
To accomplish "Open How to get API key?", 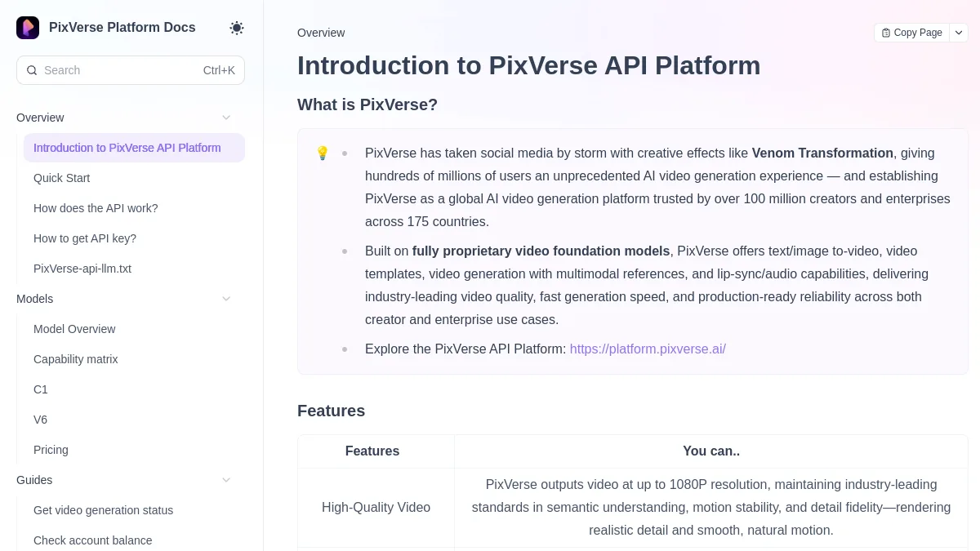I will pyautogui.click(x=134, y=238).
